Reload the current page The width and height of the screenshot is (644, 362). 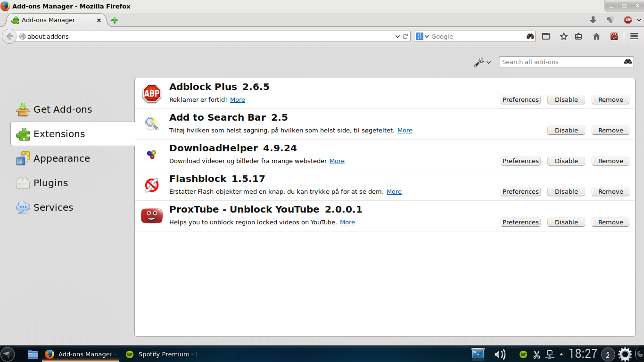coord(405,36)
